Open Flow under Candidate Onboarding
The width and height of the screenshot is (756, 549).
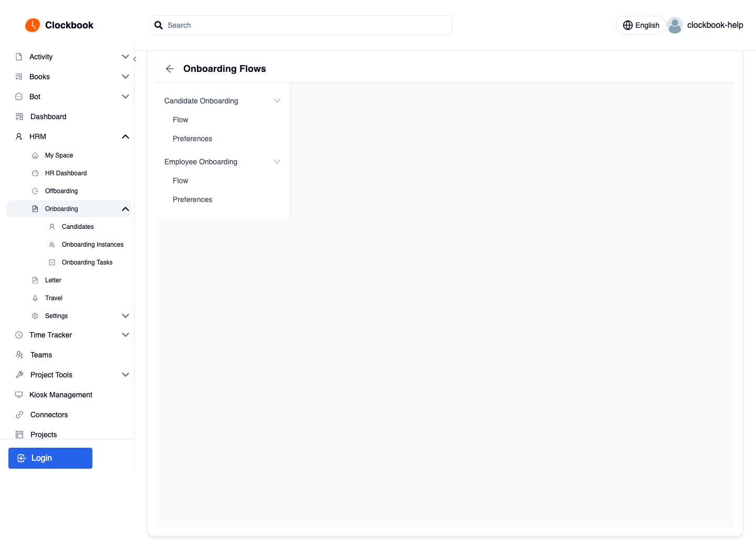(181, 120)
